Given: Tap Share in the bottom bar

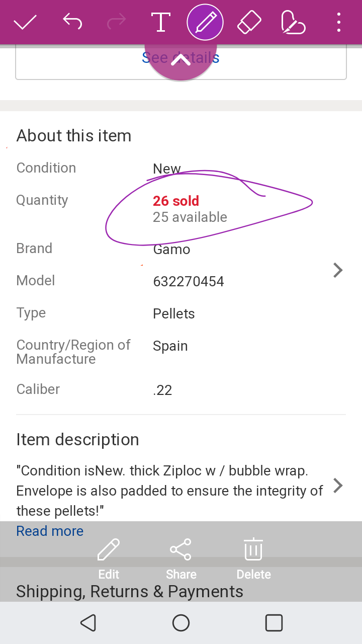Looking at the screenshot, I should pyautogui.click(x=181, y=559).
